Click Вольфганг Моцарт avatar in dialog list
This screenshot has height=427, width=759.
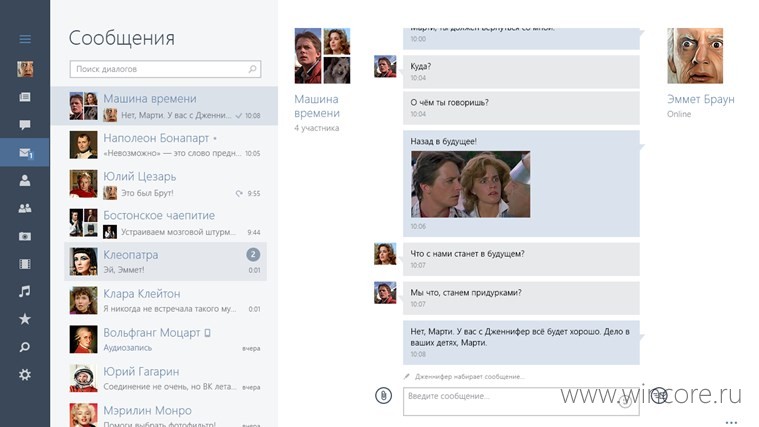pos(83,339)
